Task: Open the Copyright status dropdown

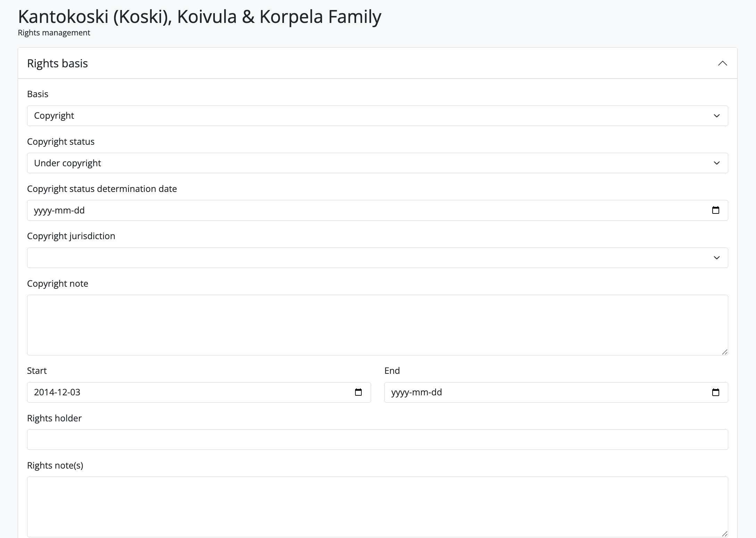Action: [x=377, y=163]
